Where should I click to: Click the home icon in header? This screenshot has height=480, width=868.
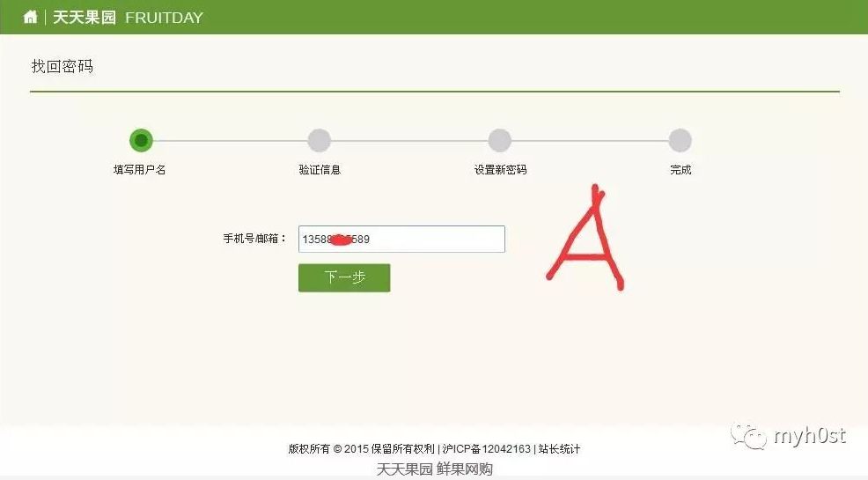pyautogui.click(x=30, y=17)
